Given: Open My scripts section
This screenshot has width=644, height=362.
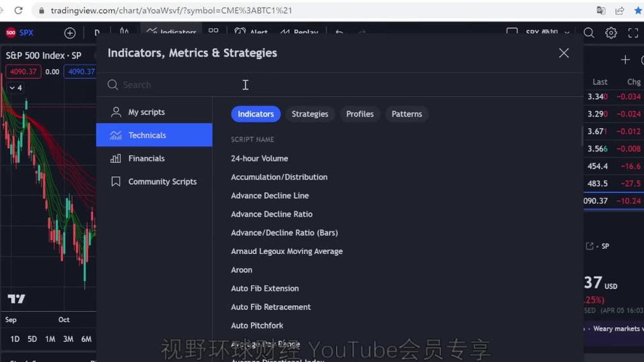Looking at the screenshot, I should click(x=154, y=112).
